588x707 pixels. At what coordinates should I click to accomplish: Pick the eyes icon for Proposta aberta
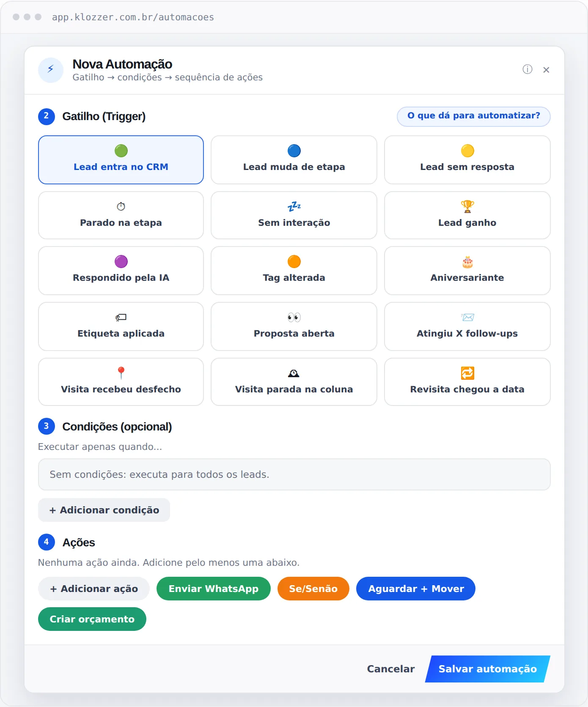(294, 317)
